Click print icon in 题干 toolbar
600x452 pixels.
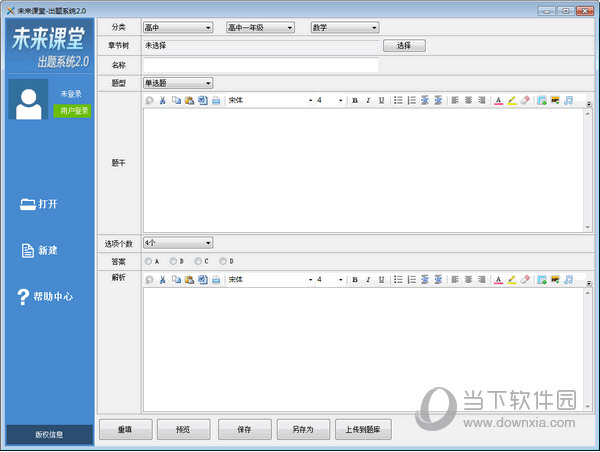[216, 100]
